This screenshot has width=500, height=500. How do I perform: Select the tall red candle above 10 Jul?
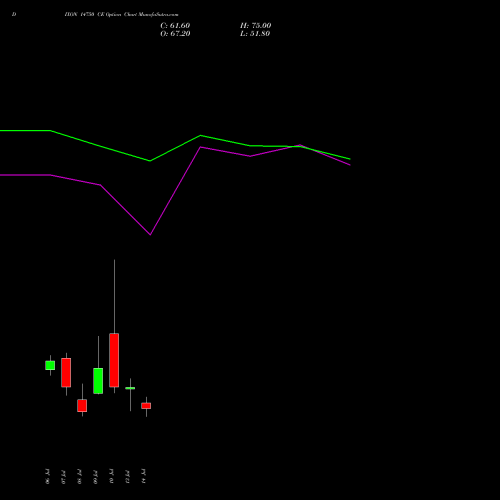114,360
